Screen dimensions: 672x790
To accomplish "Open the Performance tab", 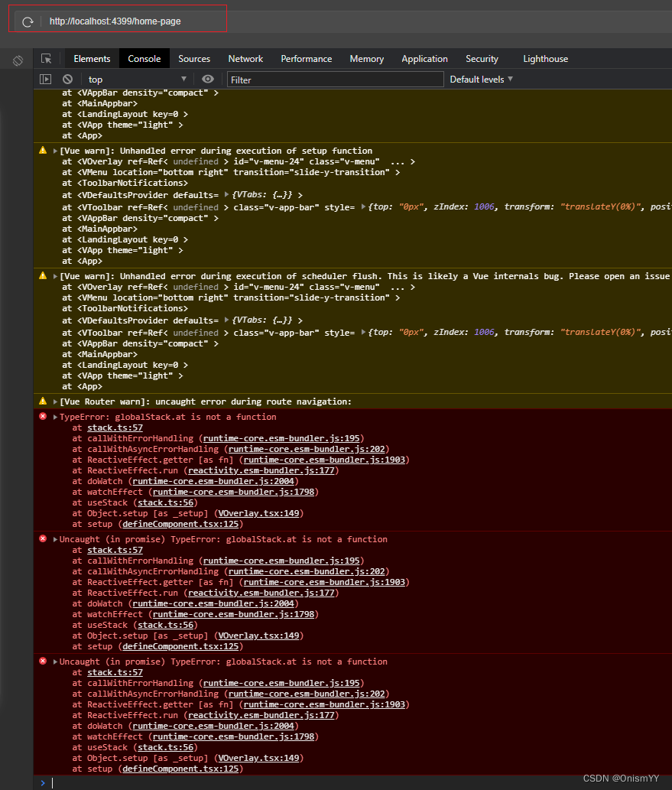I will 307,59.
